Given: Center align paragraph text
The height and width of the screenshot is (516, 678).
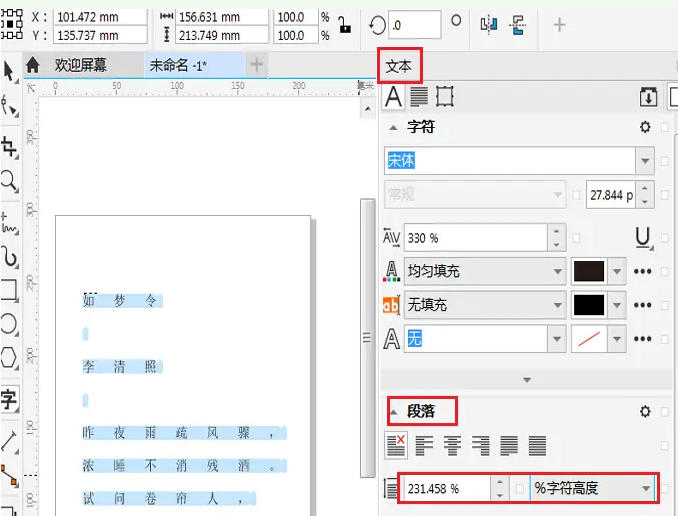Looking at the screenshot, I should tap(452, 446).
